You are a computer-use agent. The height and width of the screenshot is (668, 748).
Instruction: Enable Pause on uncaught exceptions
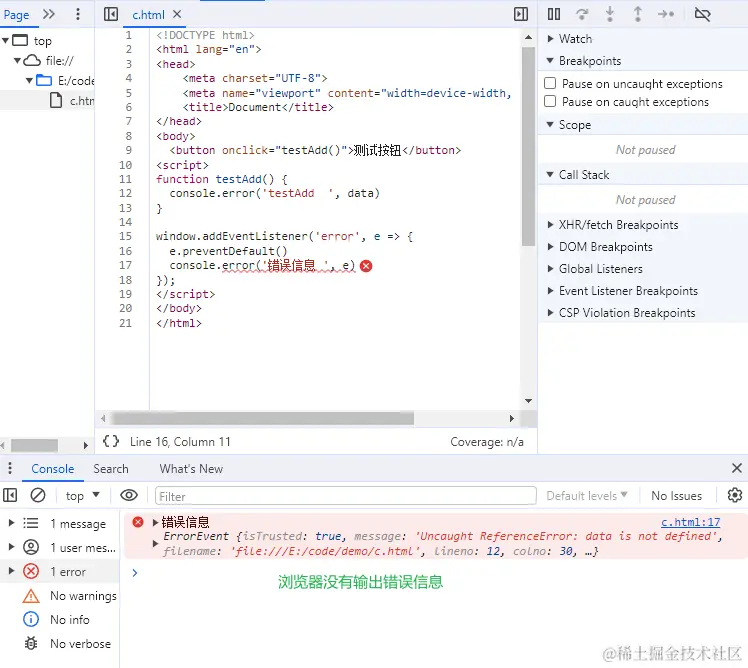coord(550,84)
